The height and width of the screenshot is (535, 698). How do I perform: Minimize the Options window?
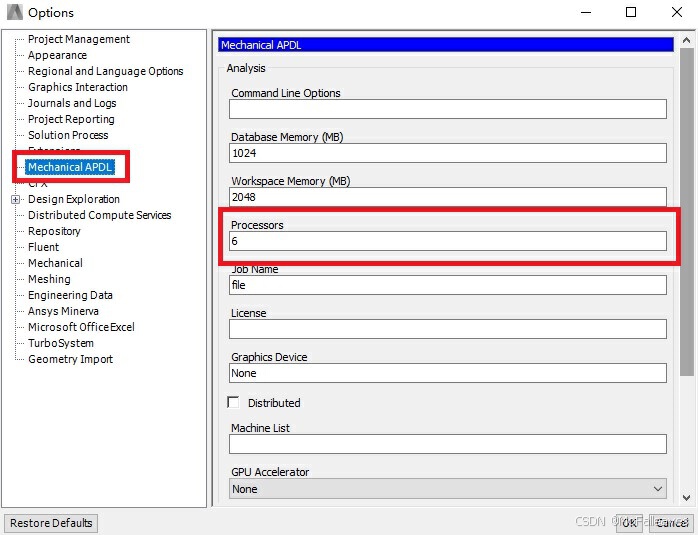point(586,12)
